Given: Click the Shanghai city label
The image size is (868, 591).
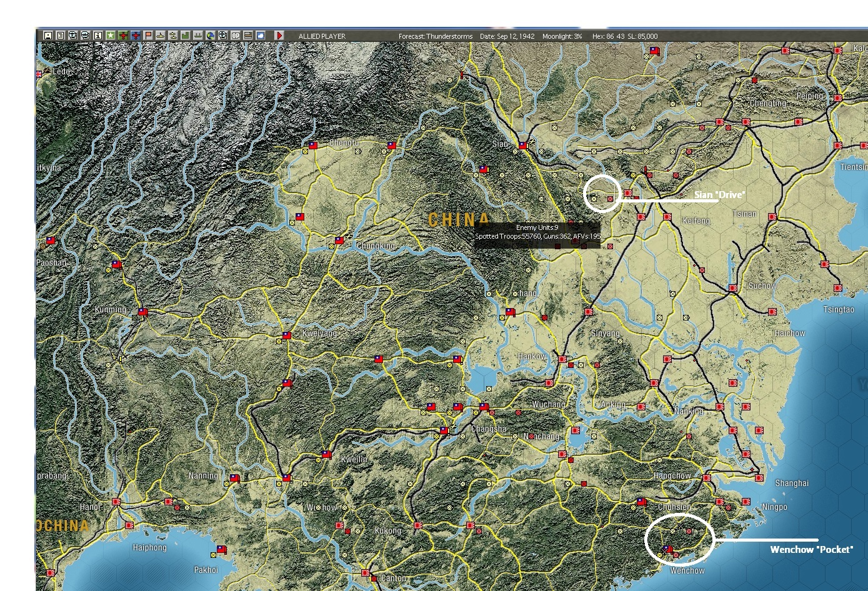Looking at the screenshot, I should [x=792, y=483].
